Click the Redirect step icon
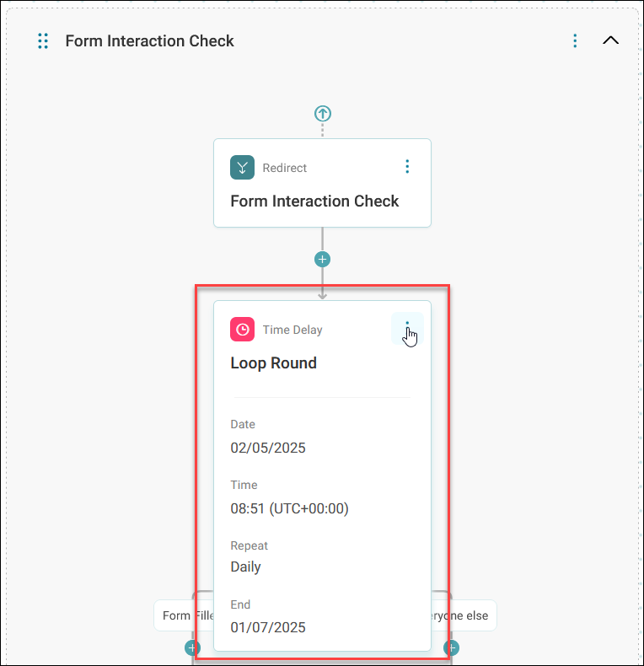644x666 pixels. (x=242, y=168)
